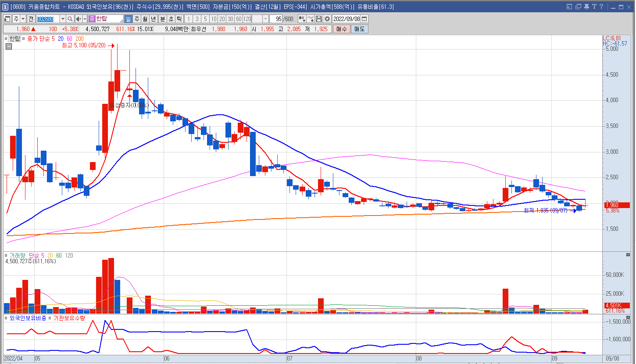Click the candle count field showing 95
Viewport: 636px width, 364px height.
click(276, 19)
